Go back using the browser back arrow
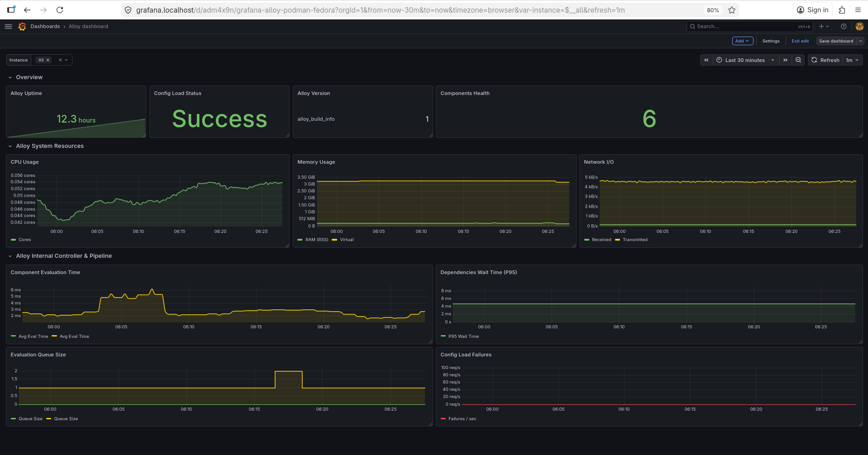Viewport: 868px width, 455px height. point(27,10)
